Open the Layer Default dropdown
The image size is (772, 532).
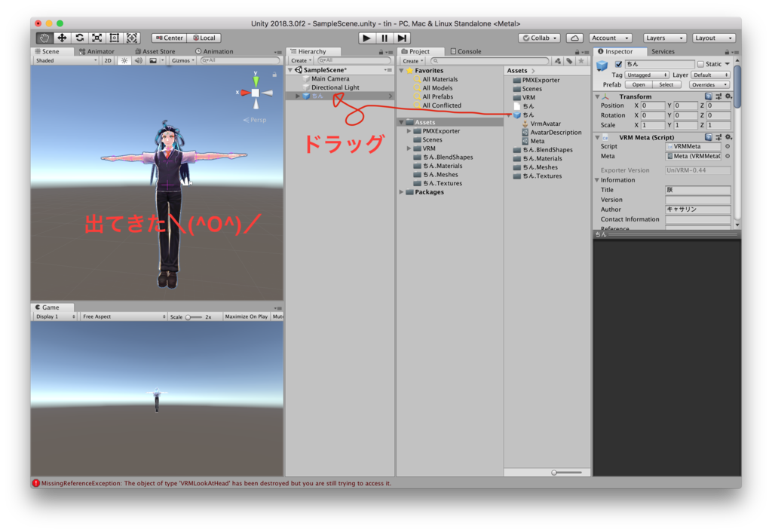coord(710,75)
